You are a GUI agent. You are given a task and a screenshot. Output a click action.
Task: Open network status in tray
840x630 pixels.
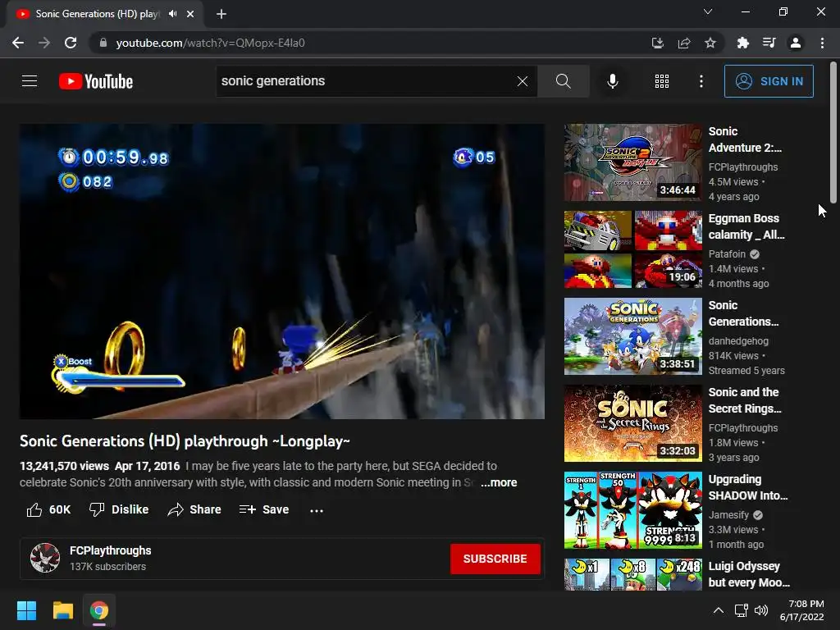point(742,610)
